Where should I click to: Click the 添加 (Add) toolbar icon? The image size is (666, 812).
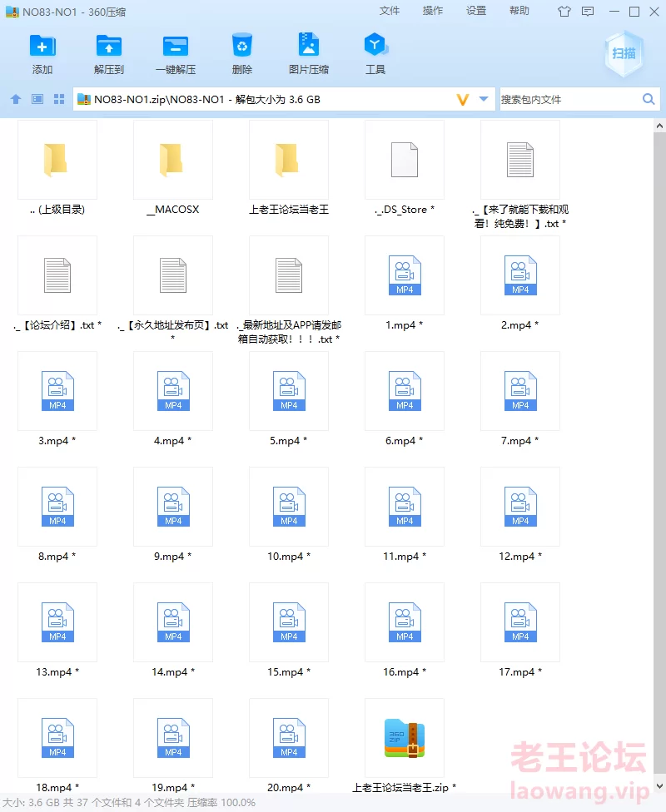click(x=42, y=46)
